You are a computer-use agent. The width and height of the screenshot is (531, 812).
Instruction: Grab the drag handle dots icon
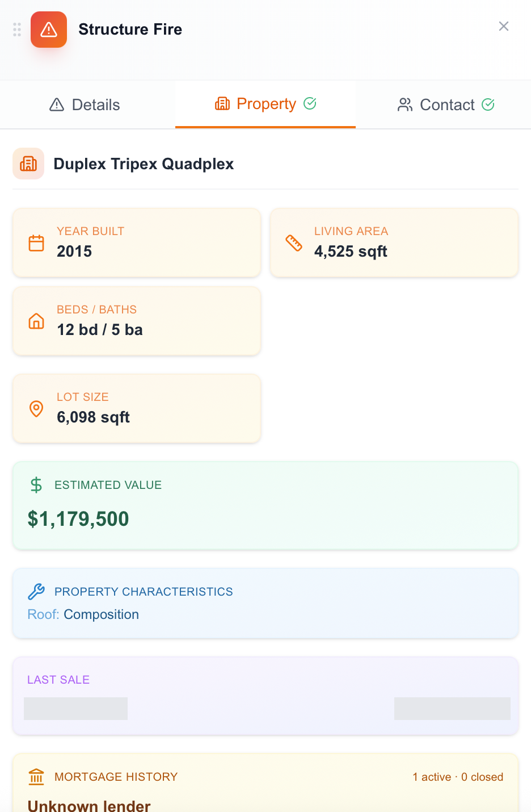coord(17,30)
